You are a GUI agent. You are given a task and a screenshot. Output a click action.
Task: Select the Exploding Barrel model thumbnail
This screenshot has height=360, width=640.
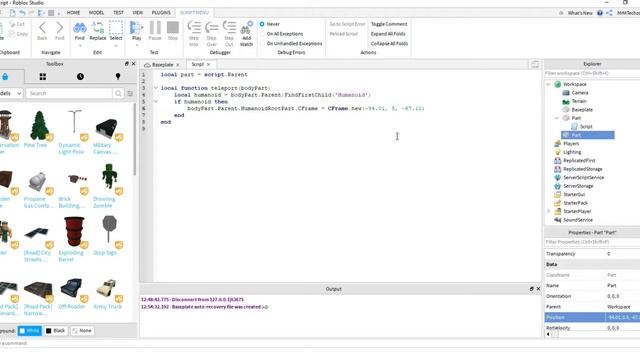click(74, 232)
